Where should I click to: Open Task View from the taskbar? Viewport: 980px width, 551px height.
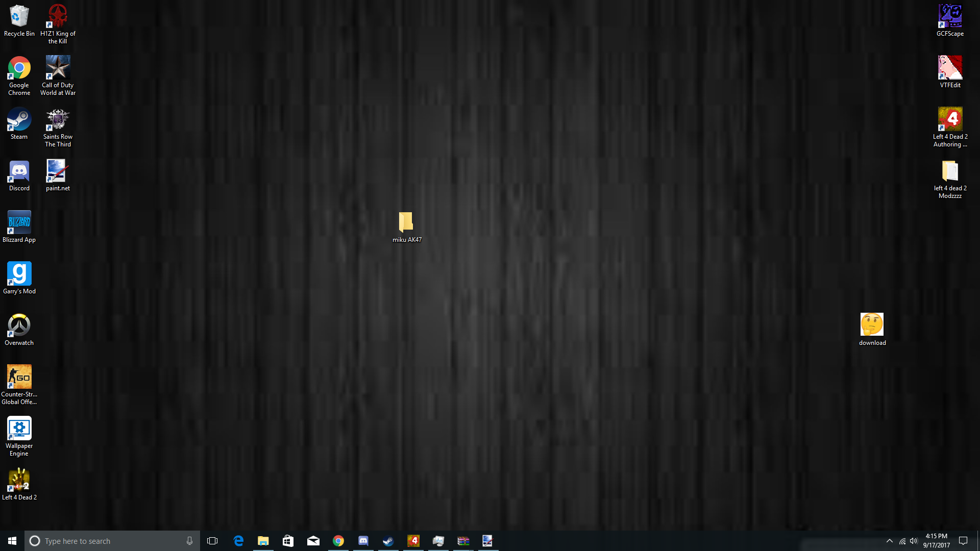pos(212,541)
